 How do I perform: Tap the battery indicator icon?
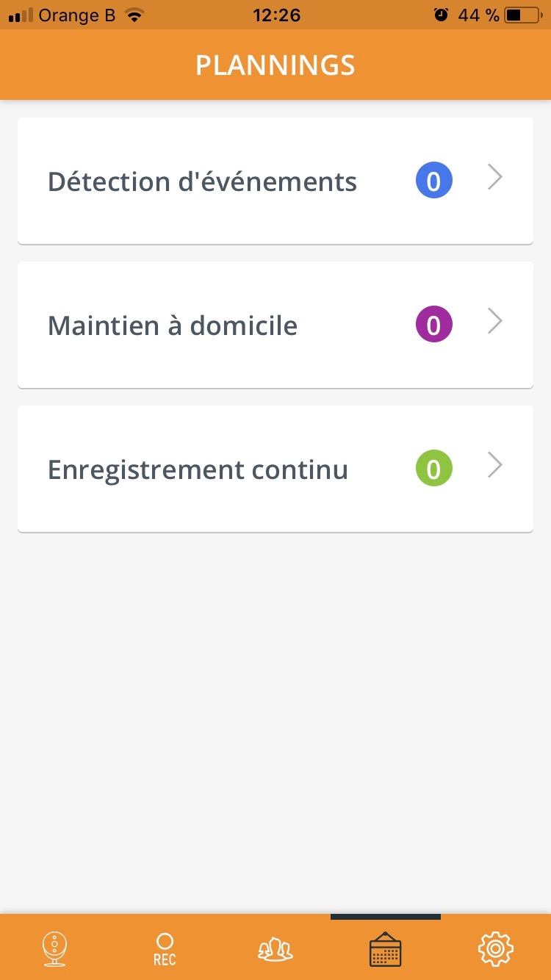tap(523, 15)
